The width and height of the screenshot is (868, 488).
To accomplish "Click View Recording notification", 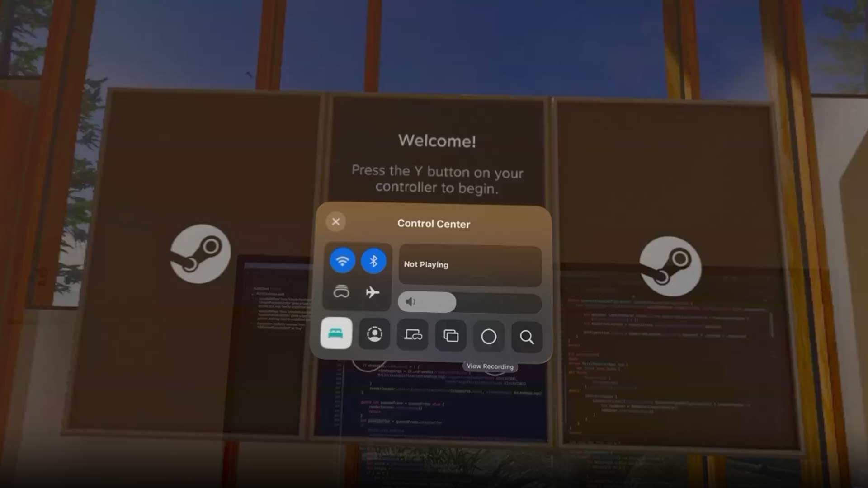I will click(x=490, y=366).
